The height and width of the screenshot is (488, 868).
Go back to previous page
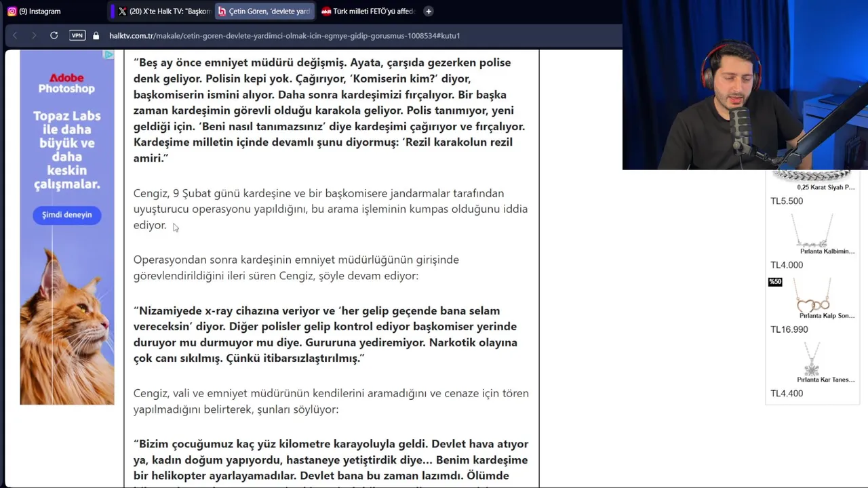point(15,35)
